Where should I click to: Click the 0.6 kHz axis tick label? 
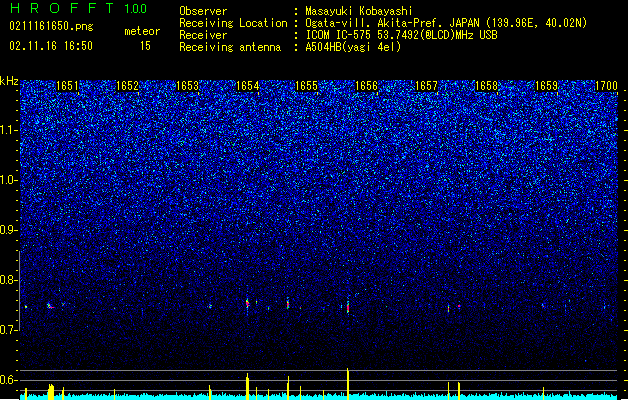click(9, 380)
